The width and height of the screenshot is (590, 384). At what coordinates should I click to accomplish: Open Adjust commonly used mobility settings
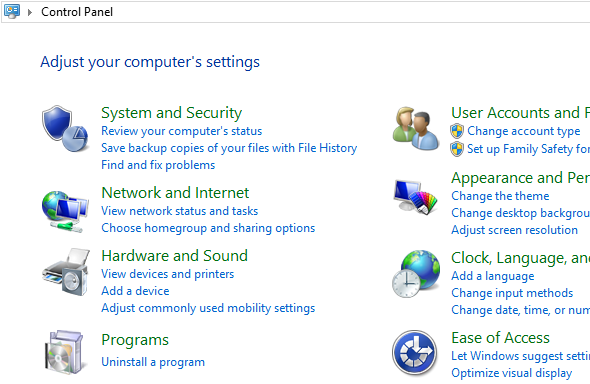click(x=208, y=308)
